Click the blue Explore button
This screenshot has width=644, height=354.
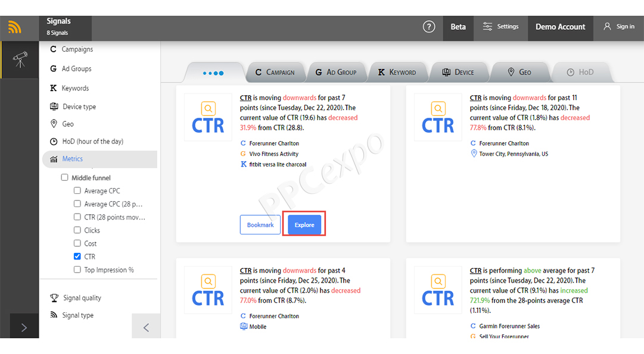pos(304,225)
